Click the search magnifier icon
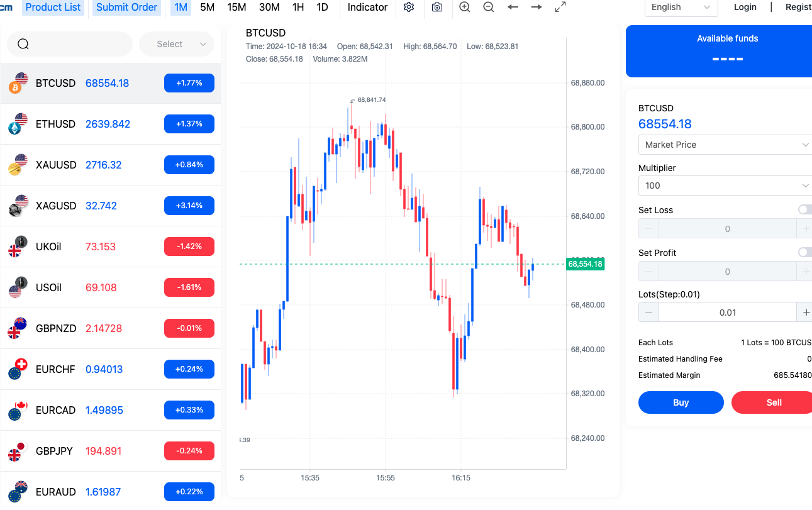Viewport: 812px width, 510px height. pyautogui.click(x=23, y=44)
